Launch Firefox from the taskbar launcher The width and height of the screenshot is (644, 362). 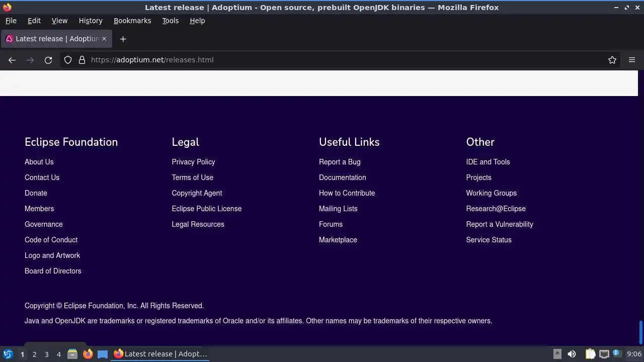tap(88, 354)
